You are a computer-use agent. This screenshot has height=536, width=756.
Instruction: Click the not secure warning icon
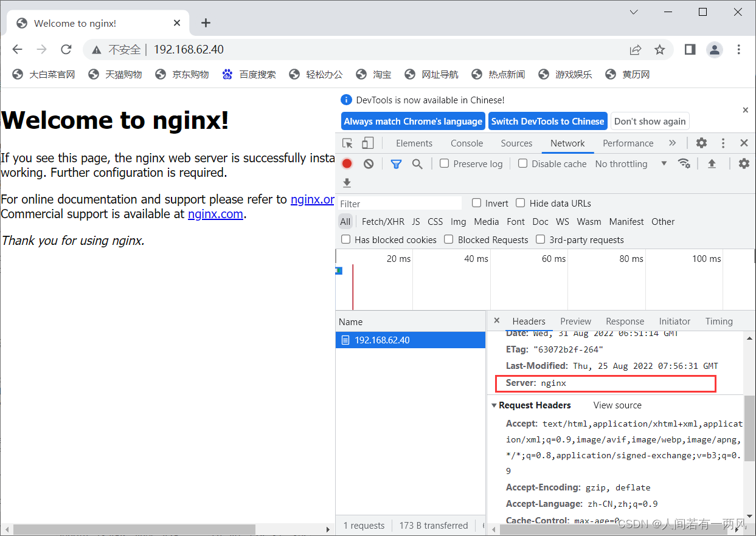point(95,50)
